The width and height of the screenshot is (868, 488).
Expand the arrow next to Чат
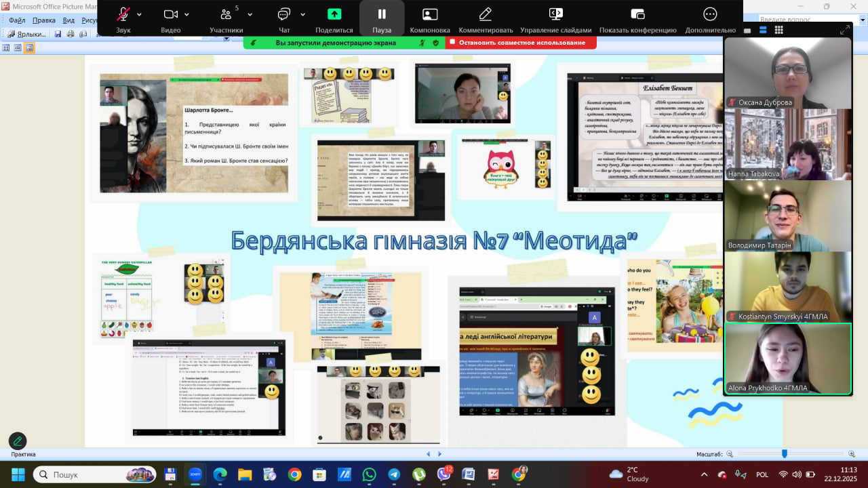301,14
